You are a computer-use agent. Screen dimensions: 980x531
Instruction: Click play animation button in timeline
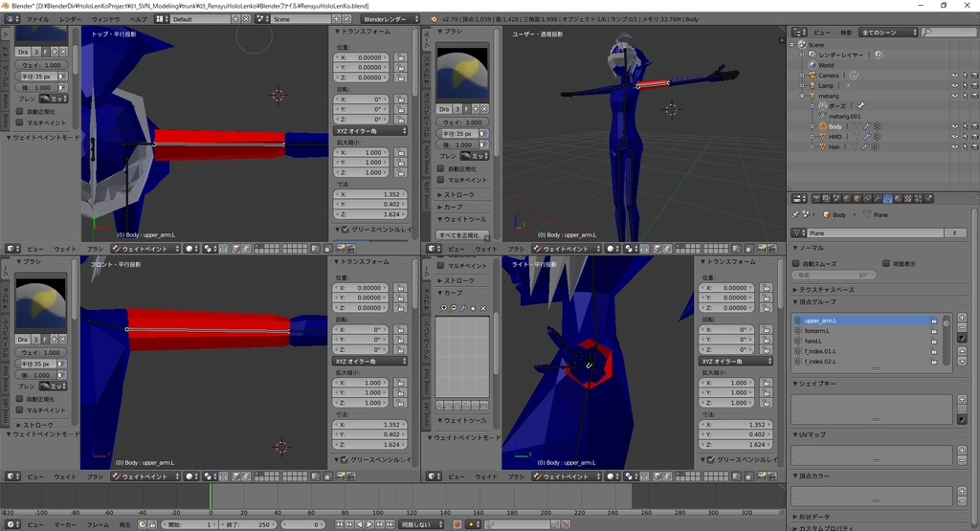369,524
